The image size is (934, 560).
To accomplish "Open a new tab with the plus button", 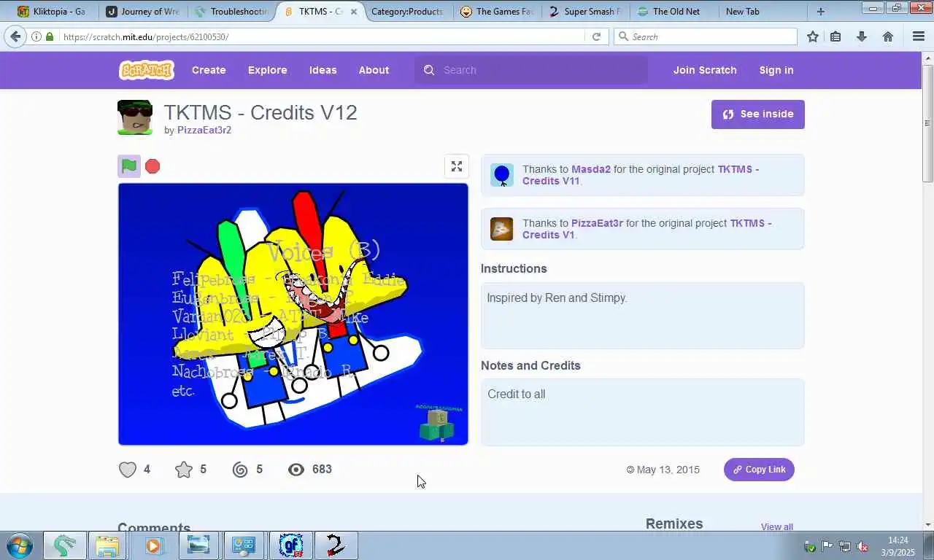I will [821, 12].
